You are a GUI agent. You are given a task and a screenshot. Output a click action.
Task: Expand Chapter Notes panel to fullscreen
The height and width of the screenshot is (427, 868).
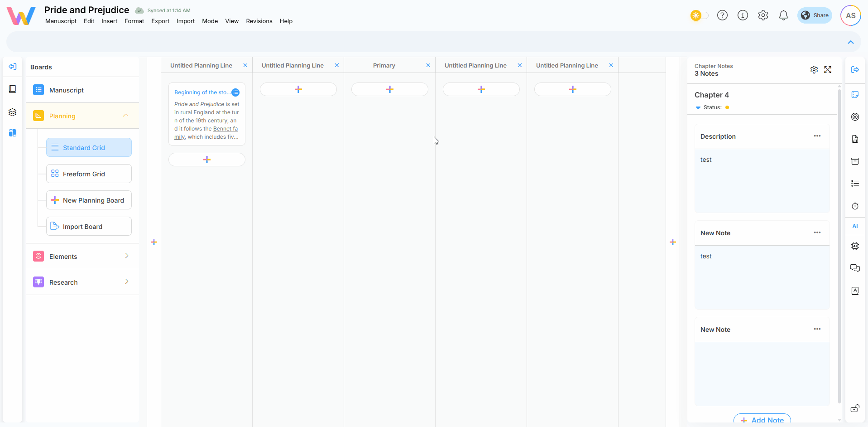pos(828,70)
